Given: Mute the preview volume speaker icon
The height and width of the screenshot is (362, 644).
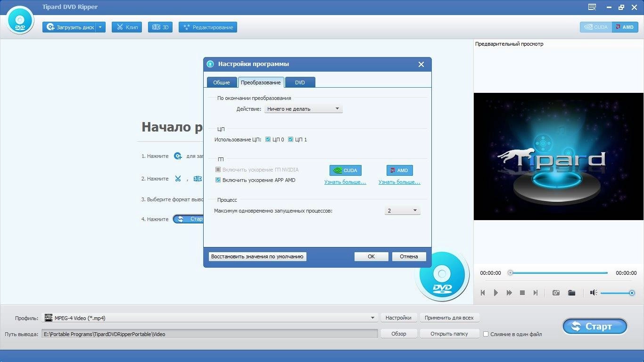Looking at the screenshot, I should tap(594, 293).
